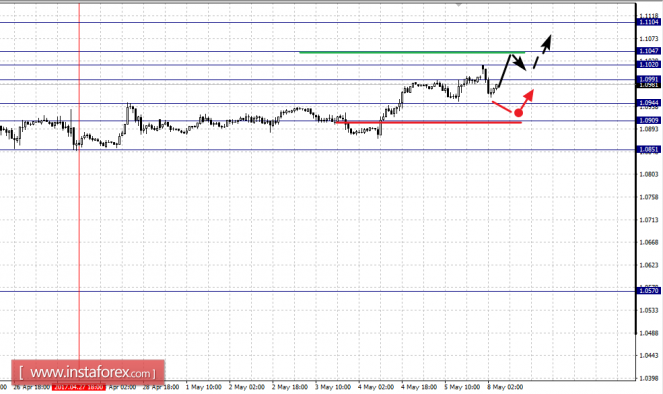Click the 8 May 02:00 time label
Viewport: 663px width, 394px height.
point(505,387)
